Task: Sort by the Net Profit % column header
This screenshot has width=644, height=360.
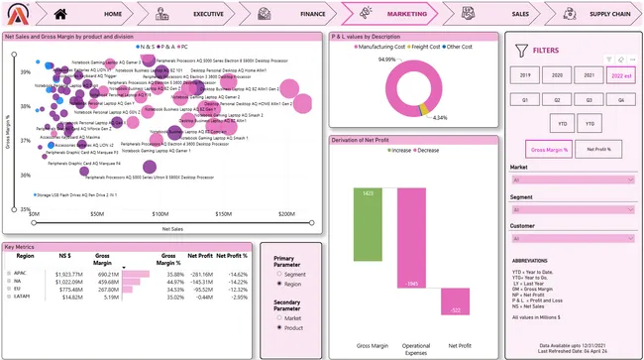Action: [x=232, y=256]
